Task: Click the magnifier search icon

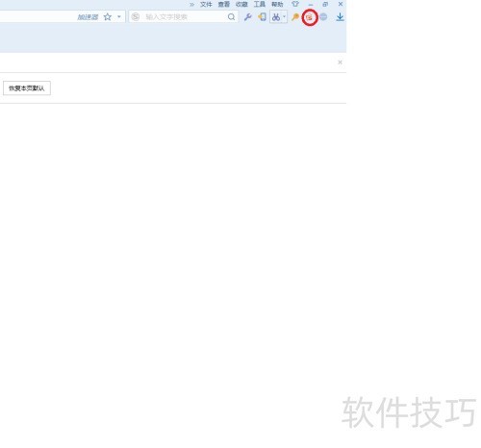Action: [x=231, y=17]
